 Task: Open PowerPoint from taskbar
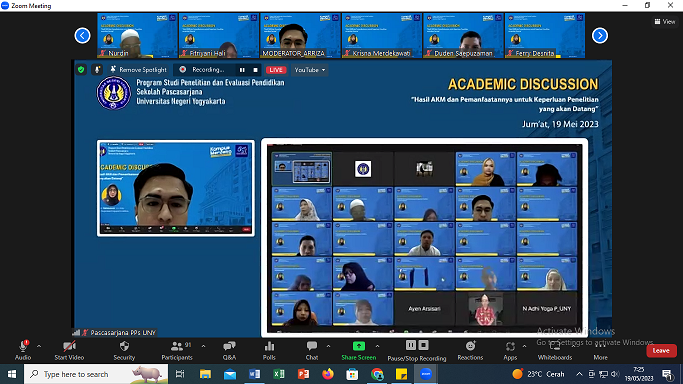pos(303,374)
